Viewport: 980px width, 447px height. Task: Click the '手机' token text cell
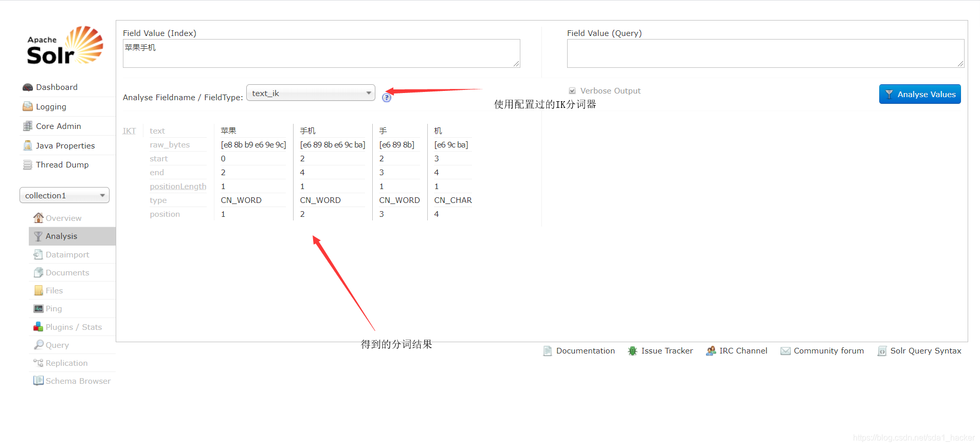[x=307, y=131]
